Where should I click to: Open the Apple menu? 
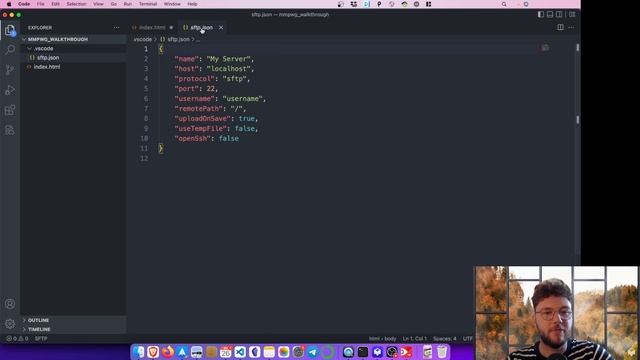[x=9, y=4]
